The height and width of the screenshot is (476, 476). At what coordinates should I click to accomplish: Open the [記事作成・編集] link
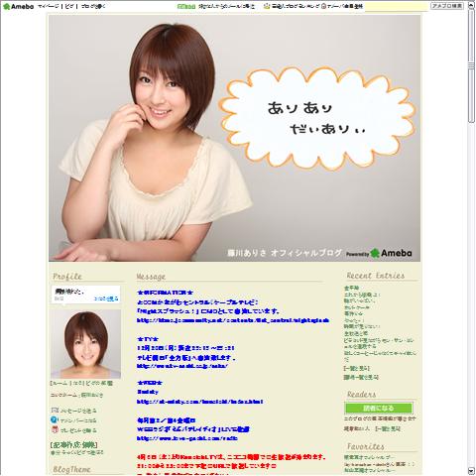pos(74,444)
